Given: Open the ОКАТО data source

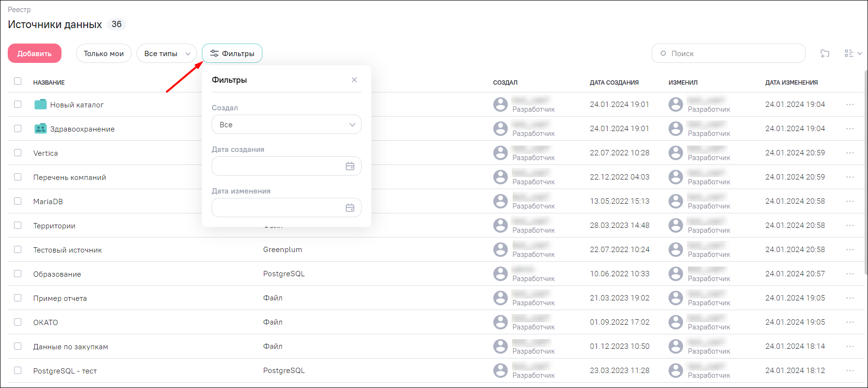Looking at the screenshot, I should [46, 322].
